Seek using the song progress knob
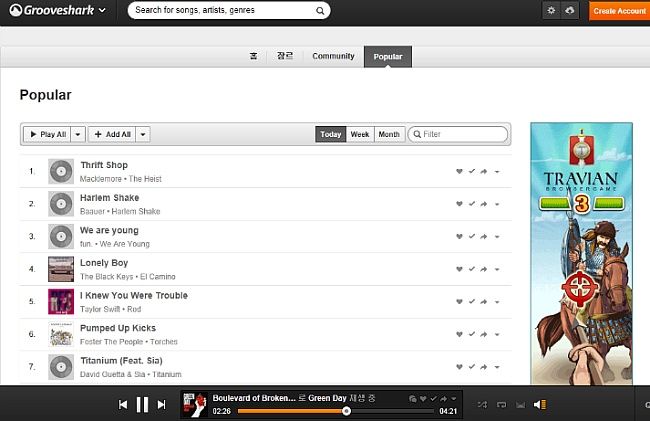 (x=347, y=411)
